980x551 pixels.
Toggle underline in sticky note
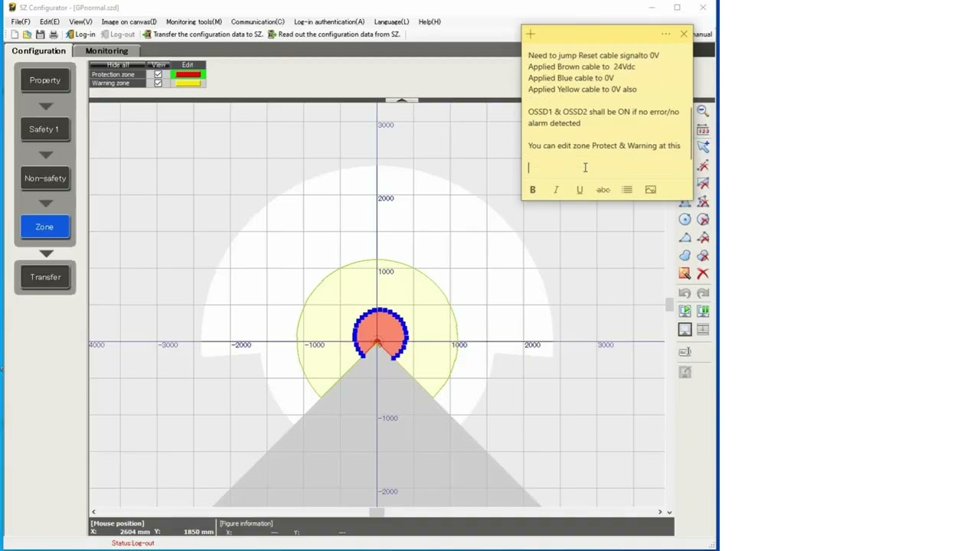[x=580, y=190]
